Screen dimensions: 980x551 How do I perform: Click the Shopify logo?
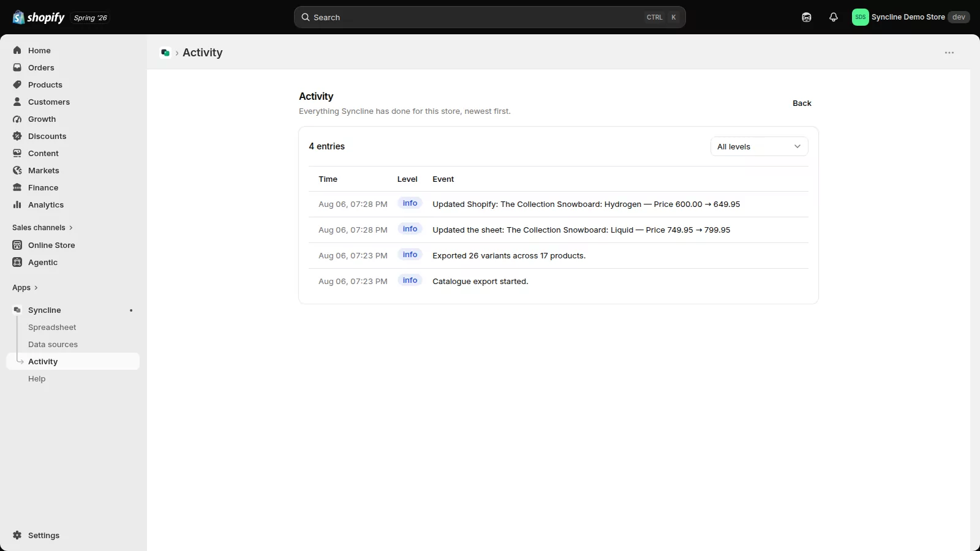(x=38, y=17)
